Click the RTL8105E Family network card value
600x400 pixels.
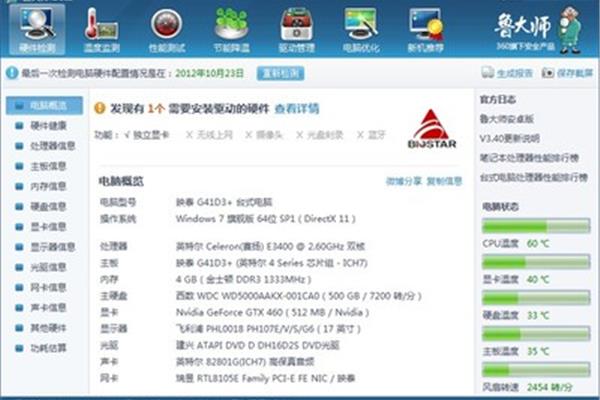266,378
